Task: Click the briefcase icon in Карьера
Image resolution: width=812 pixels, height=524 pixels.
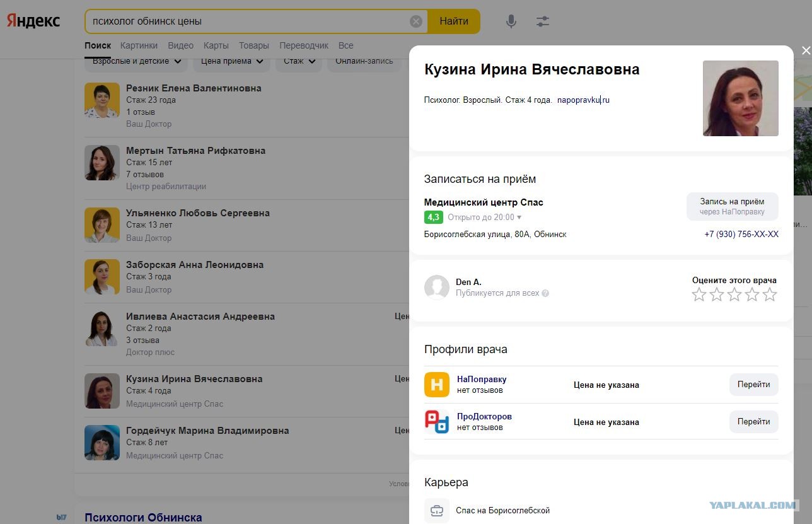Action: pyautogui.click(x=437, y=511)
